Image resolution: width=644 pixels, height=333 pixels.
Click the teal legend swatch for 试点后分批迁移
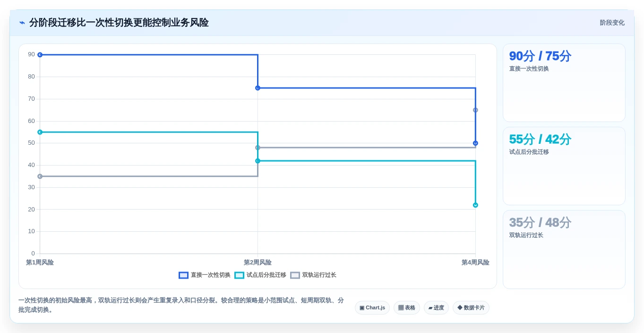(x=239, y=275)
